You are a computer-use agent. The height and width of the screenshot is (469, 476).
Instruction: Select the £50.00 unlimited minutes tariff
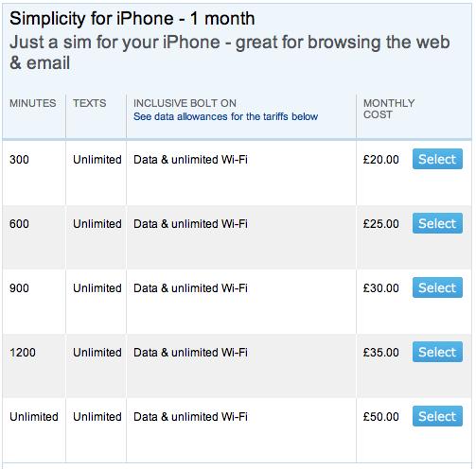[437, 416]
